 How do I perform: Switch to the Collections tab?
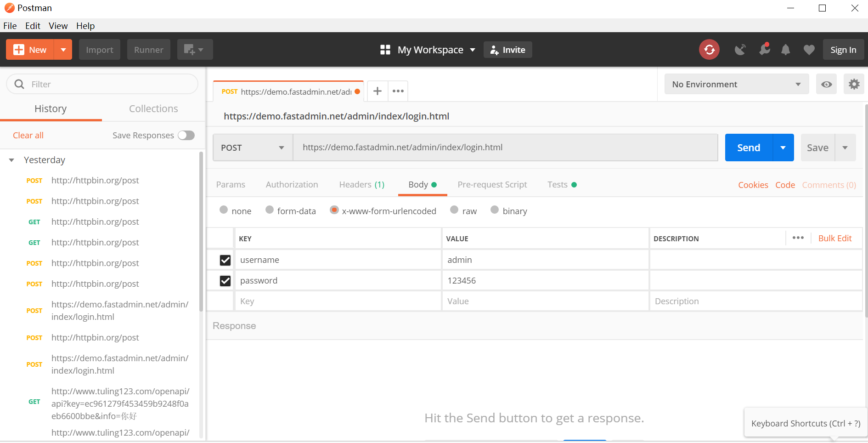click(153, 108)
